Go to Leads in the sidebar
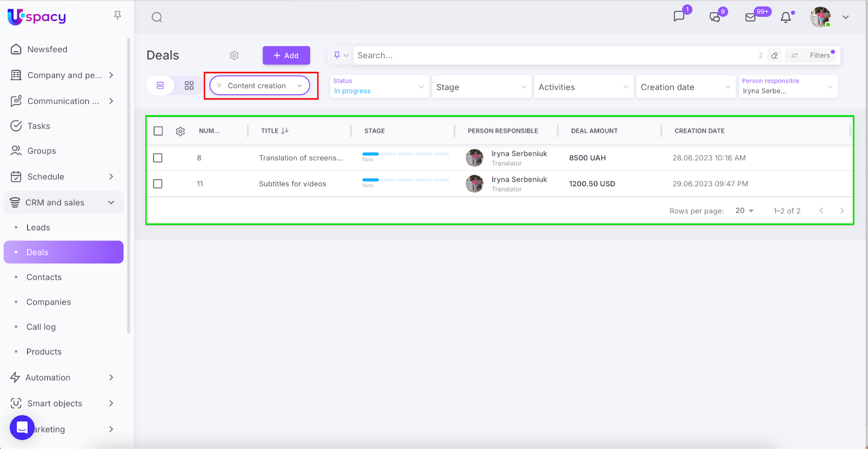This screenshot has width=868, height=449. coord(38,227)
